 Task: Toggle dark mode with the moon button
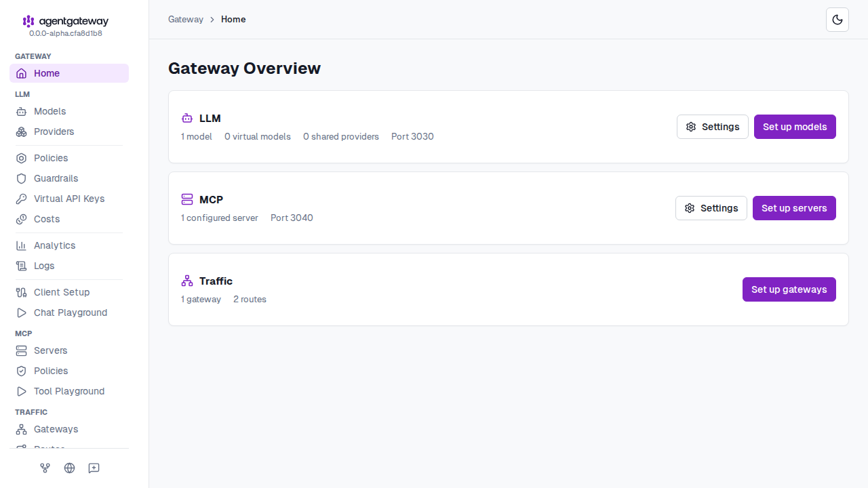point(837,20)
